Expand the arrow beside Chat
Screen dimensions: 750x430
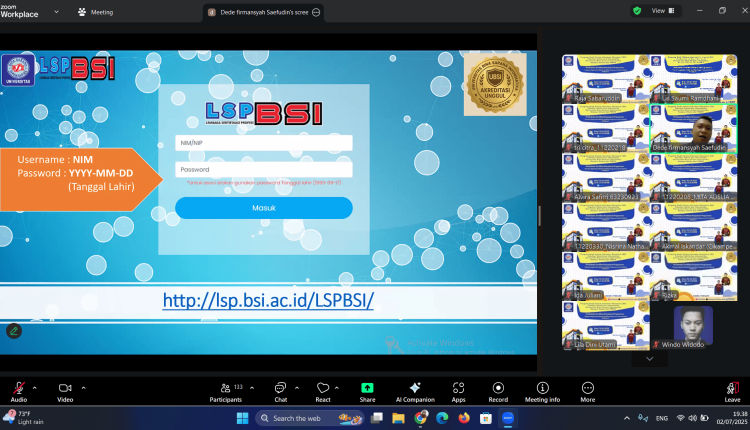tap(297, 388)
